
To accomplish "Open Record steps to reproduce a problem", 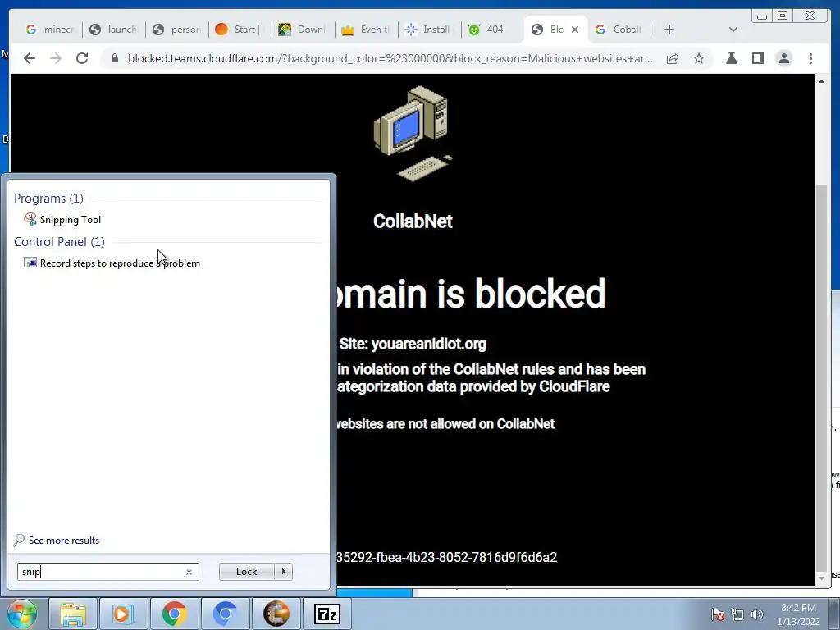I will click(x=112, y=263).
